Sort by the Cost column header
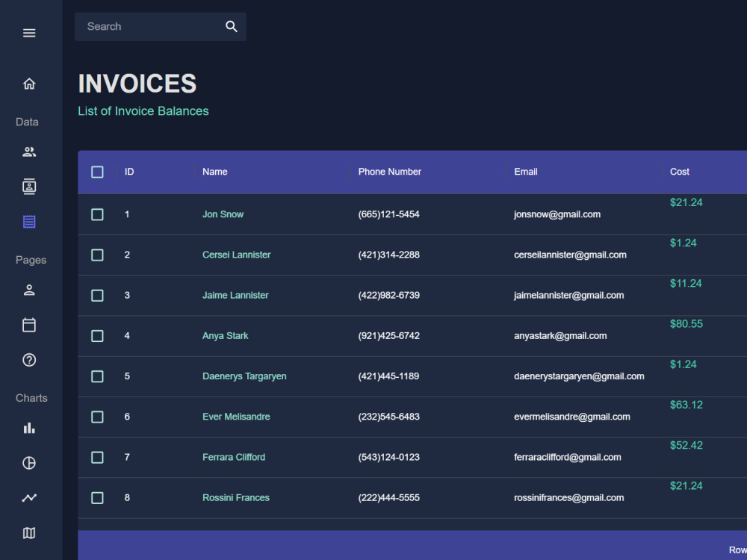 pos(680,172)
